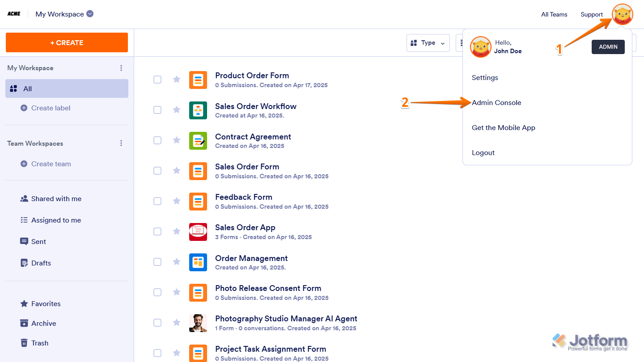Open the Sales Order Workflow icon
644x362 pixels.
tap(198, 110)
